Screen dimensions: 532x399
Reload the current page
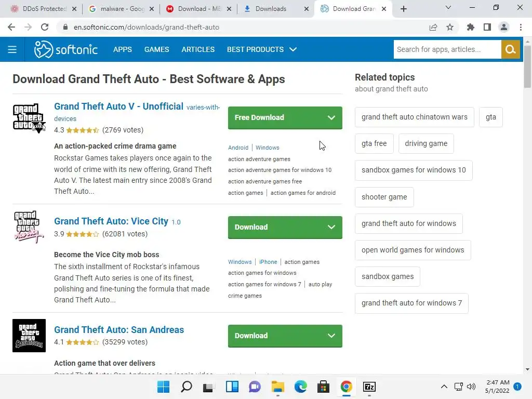click(x=45, y=27)
